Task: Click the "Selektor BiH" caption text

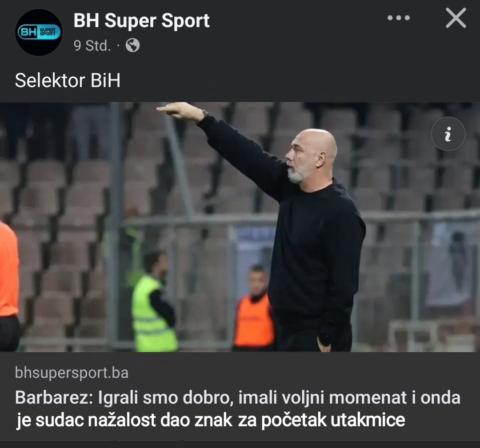Action: pyautogui.click(x=68, y=80)
